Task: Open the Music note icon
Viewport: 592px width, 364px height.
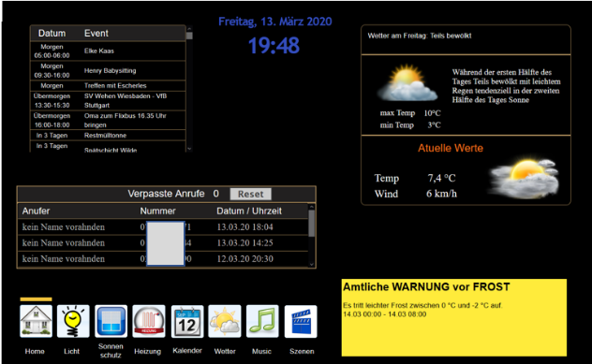Action: [262, 321]
